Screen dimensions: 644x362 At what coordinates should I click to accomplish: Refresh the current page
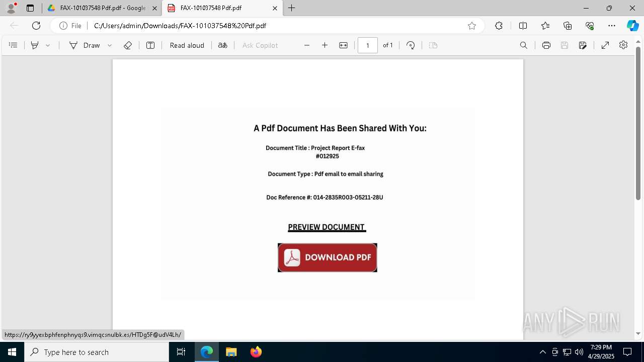click(36, 26)
